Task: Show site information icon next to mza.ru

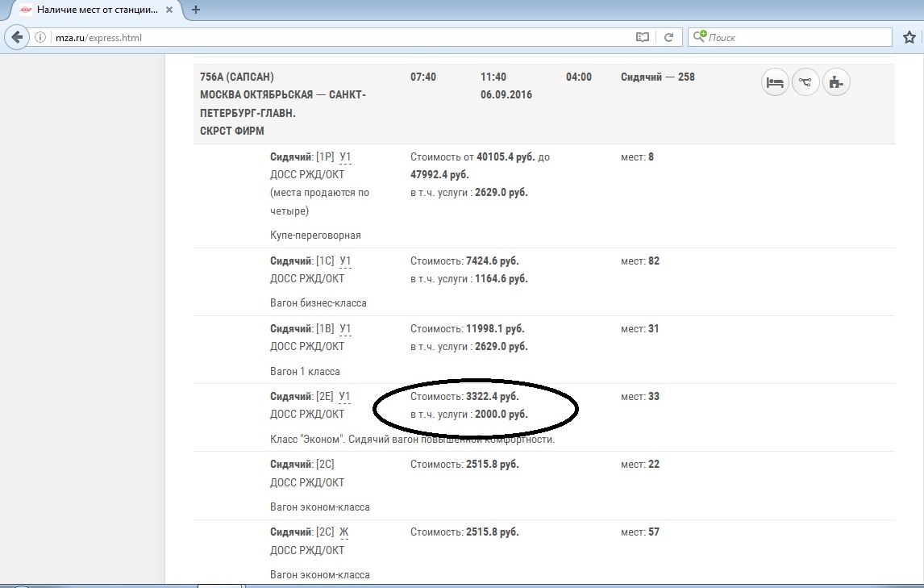Action: pyautogui.click(x=40, y=37)
